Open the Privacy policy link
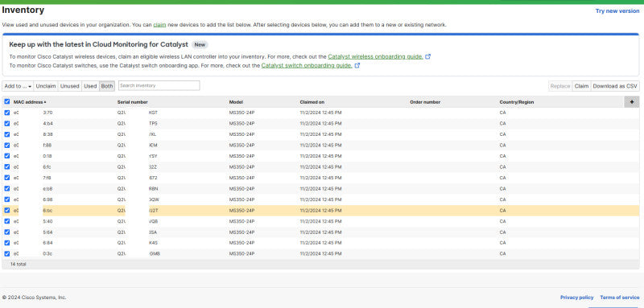 [576, 298]
